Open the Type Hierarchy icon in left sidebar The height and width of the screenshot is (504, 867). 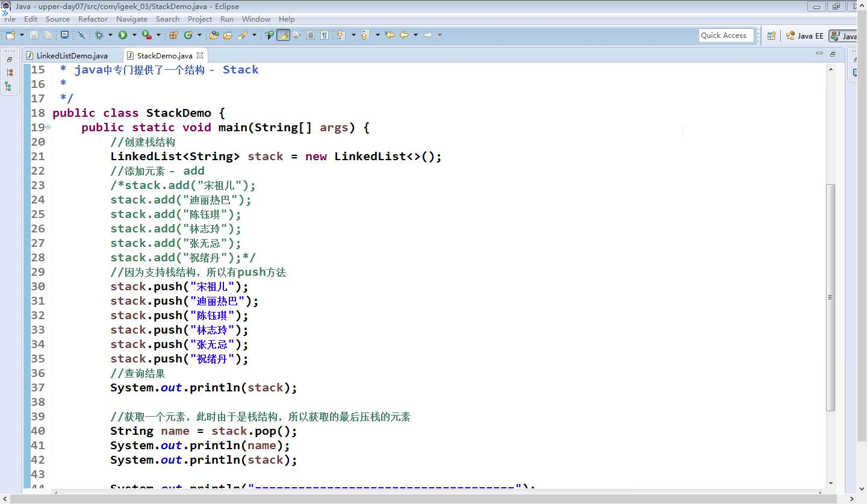(x=8, y=87)
